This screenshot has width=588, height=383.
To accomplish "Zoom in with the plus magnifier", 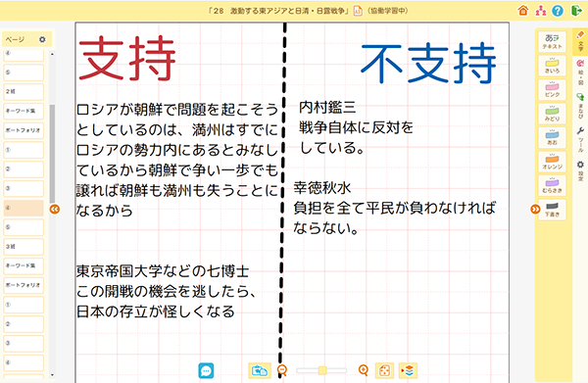I will coord(363,370).
